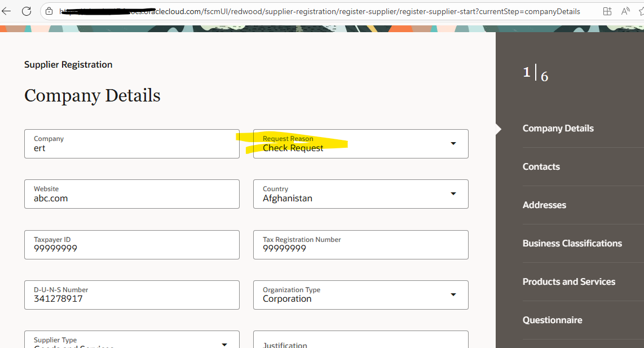Click the Supplier Registration heading text
644x348 pixels.
click(x=68, y=64)
